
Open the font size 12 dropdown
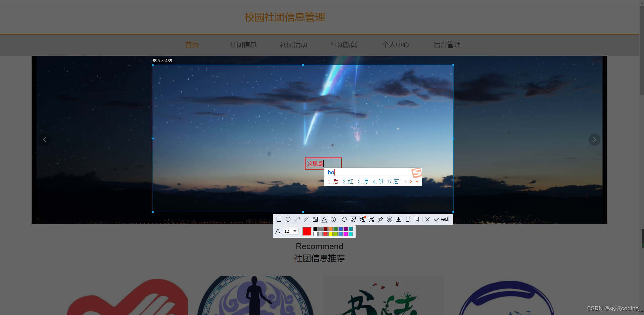(x=290, y=231)
